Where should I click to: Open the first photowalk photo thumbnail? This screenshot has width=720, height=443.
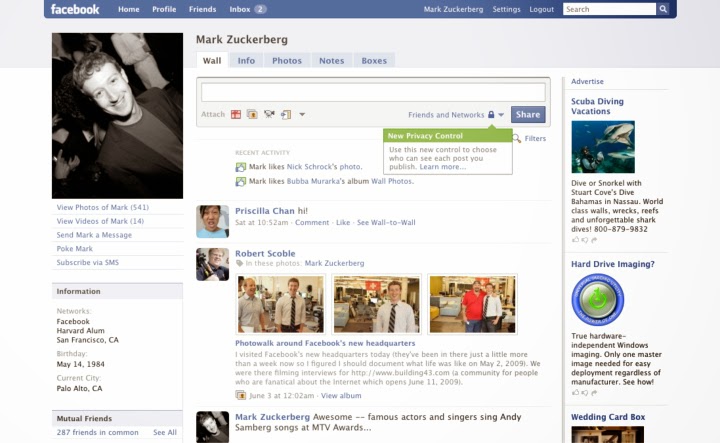pyautogui.click(x=281, y=304)
